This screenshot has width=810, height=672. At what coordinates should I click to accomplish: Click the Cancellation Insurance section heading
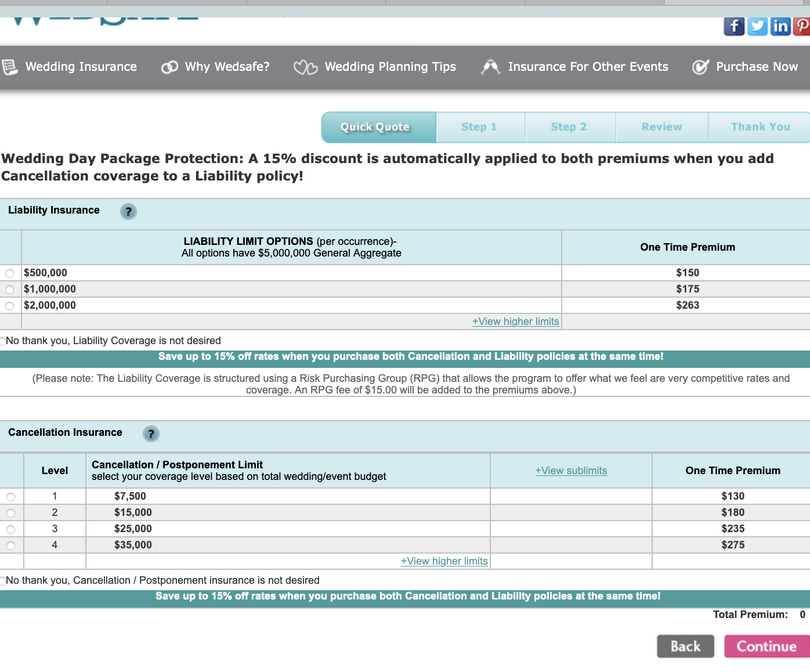[65, 432]
